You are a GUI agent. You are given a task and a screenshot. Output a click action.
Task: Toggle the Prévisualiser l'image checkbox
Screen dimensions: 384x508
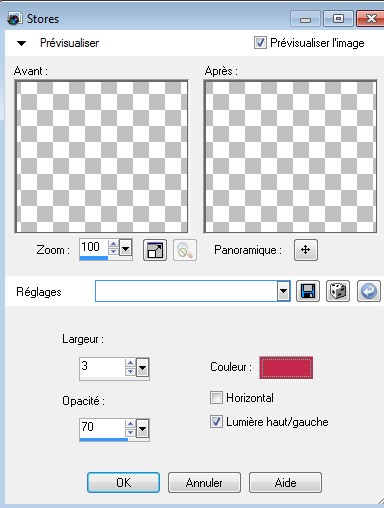pyautogui.click(x=260, y=43)
